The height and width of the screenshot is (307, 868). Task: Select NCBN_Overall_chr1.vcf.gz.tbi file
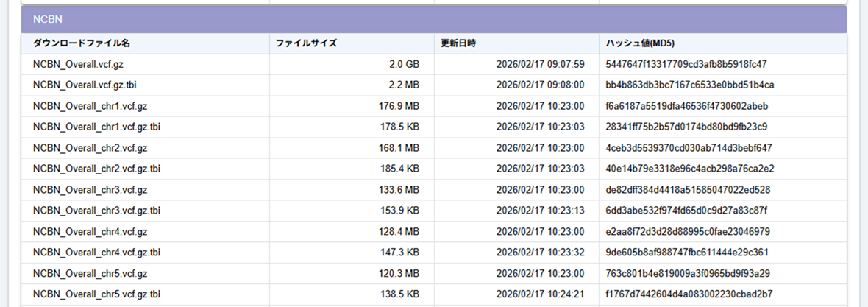click(x=97, y=127)
